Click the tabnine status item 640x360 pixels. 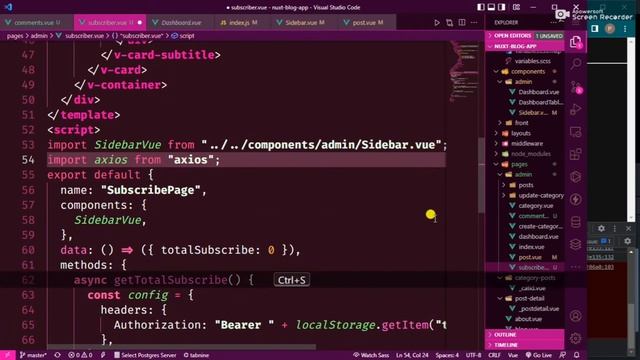[x=197, y=355]
